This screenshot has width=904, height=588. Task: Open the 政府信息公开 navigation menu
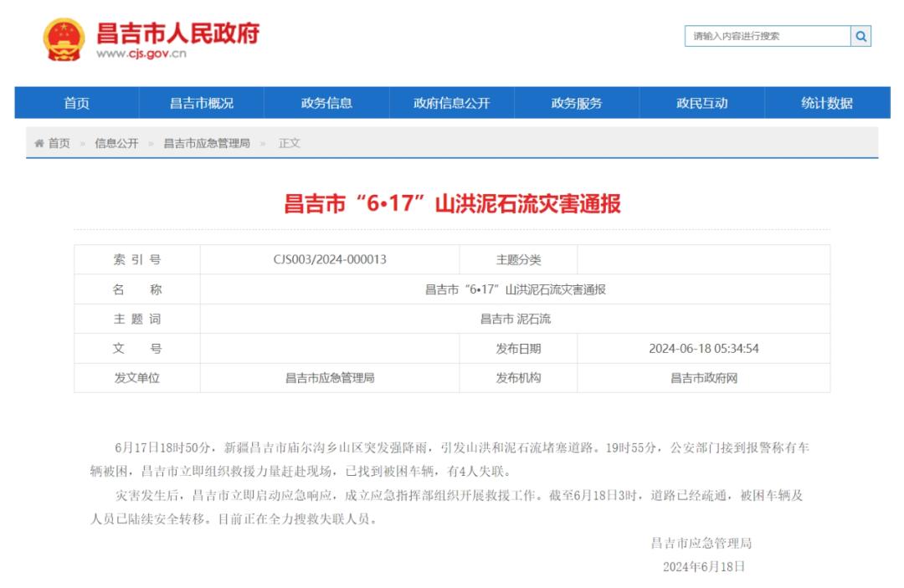click(450, 102)
